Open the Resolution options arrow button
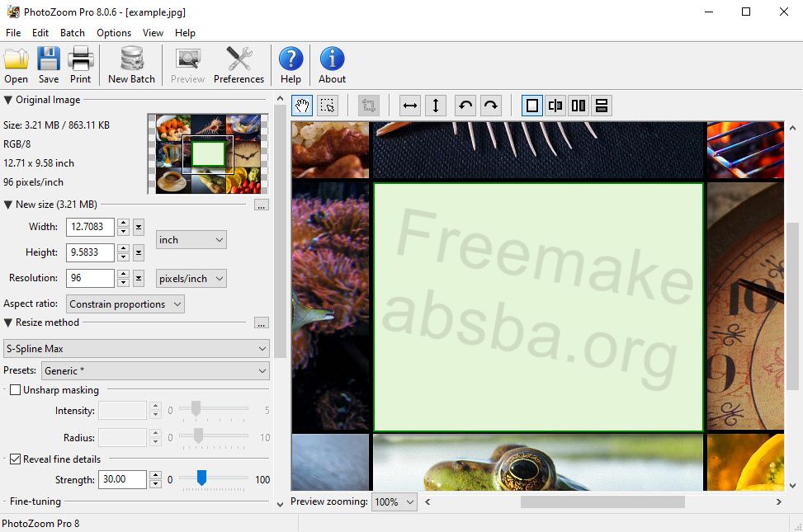Image resolution: width=803 pixels, height=532 pixels. tap(139, 278)
